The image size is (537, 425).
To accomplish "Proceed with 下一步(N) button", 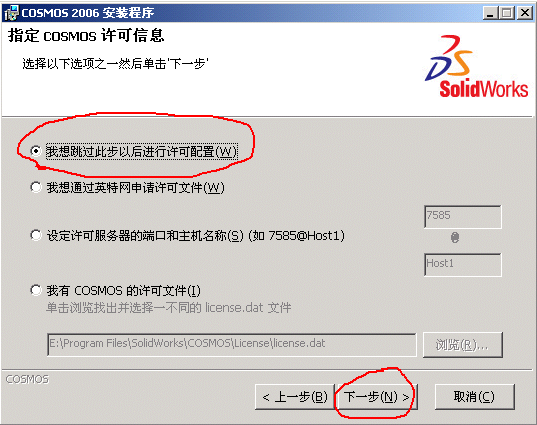I will 377,397.
